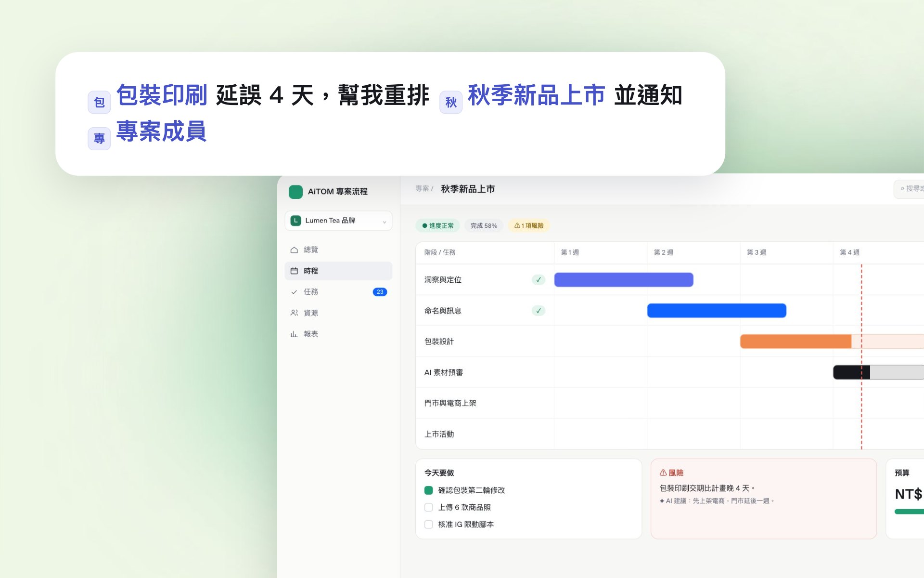924x578 pixels.
Task: Click the 風險 warning triangle icon
Action: (x=663, y=473)
